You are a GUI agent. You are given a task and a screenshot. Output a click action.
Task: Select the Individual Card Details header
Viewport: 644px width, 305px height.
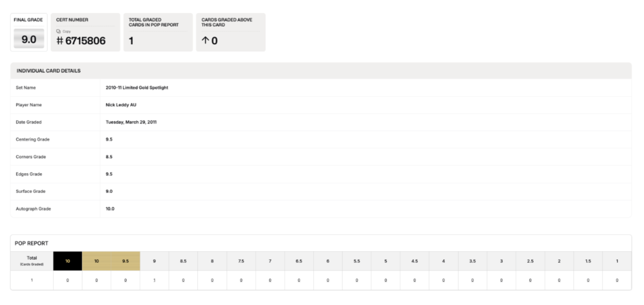pyautogui.click(x=49, y=71)
